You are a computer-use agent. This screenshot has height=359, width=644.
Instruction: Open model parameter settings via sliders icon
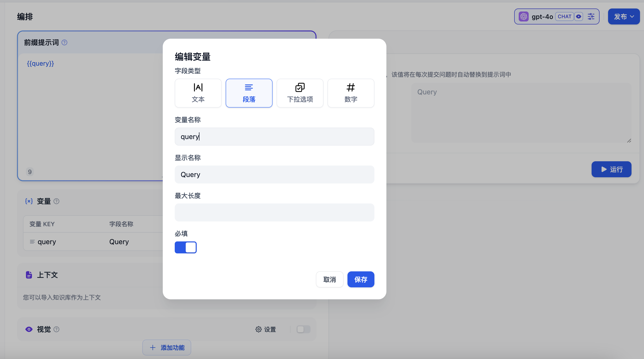coord(592,16)
